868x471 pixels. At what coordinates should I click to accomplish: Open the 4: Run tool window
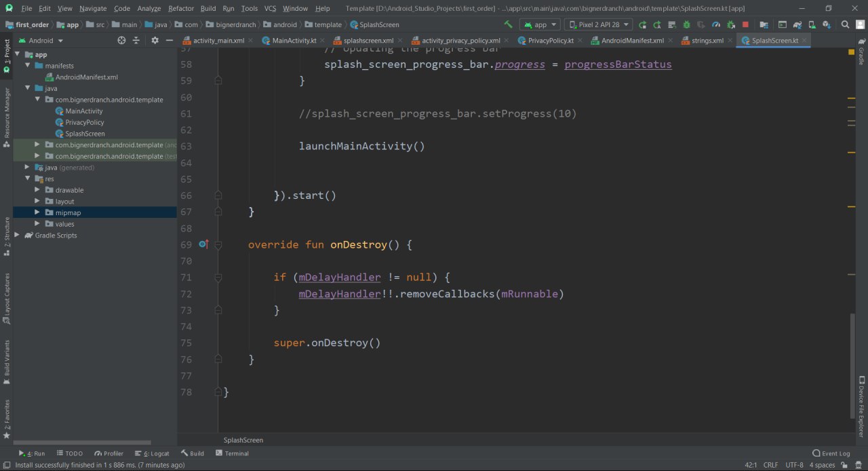coord(31,453)
